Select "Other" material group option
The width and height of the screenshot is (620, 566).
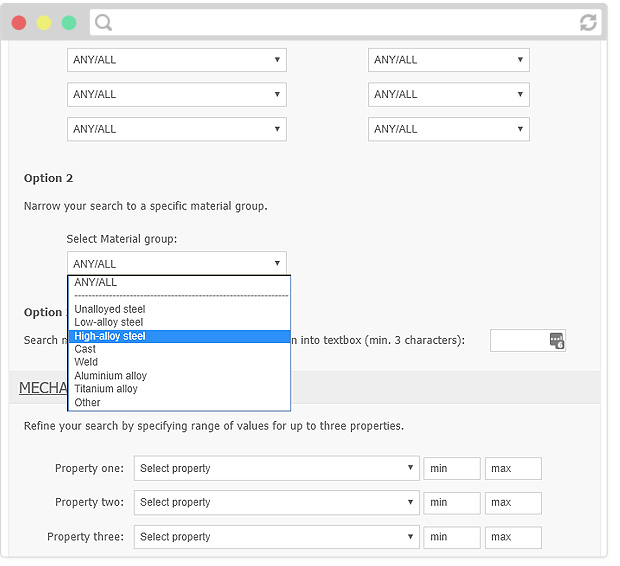pos(88,402)
